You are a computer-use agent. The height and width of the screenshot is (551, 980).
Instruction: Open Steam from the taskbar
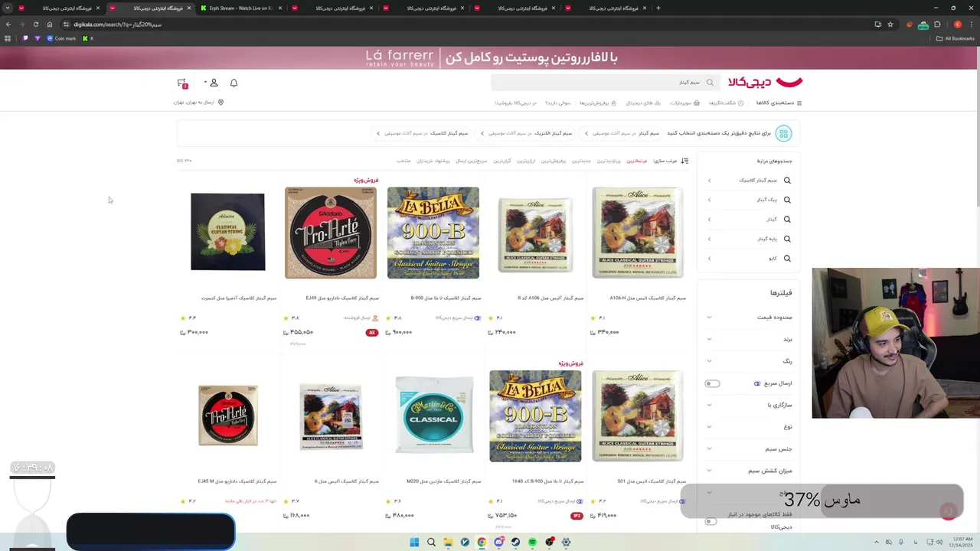point(515,542)
